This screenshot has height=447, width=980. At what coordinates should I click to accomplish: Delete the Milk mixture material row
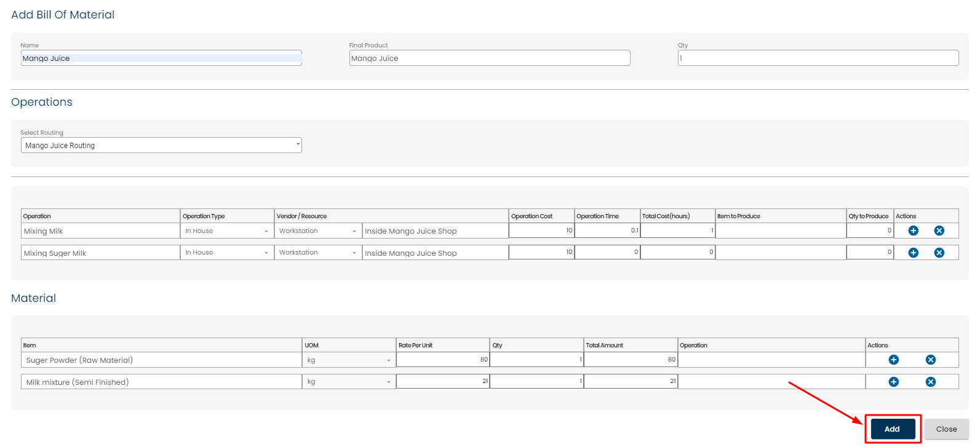930,382
